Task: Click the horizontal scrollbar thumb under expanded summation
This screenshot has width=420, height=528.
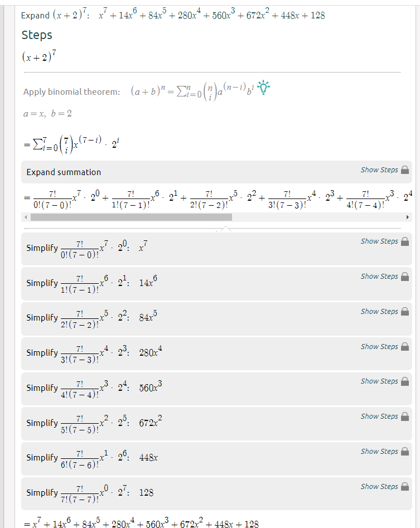Action: pyautogui.click(x=132, y=217)
